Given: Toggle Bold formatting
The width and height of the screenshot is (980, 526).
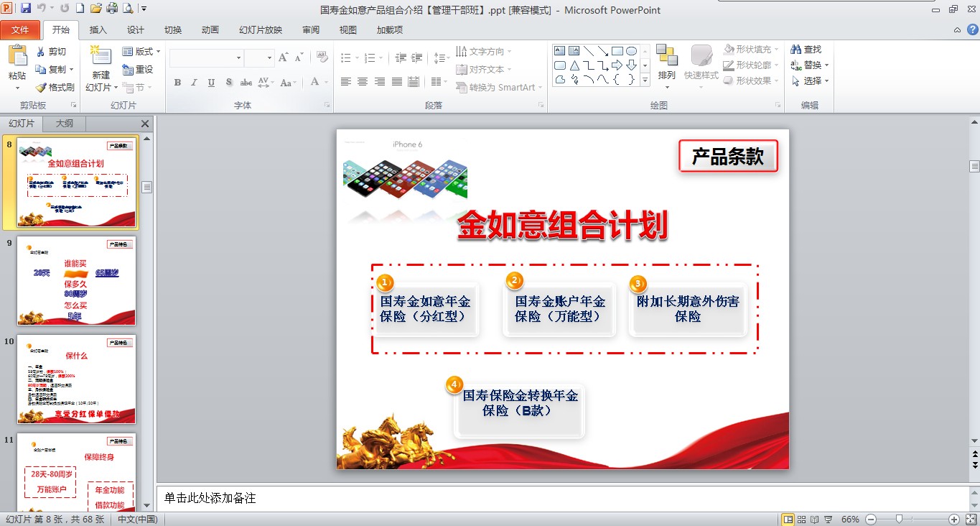Looking at the screenshot, I should click(177, 83).
